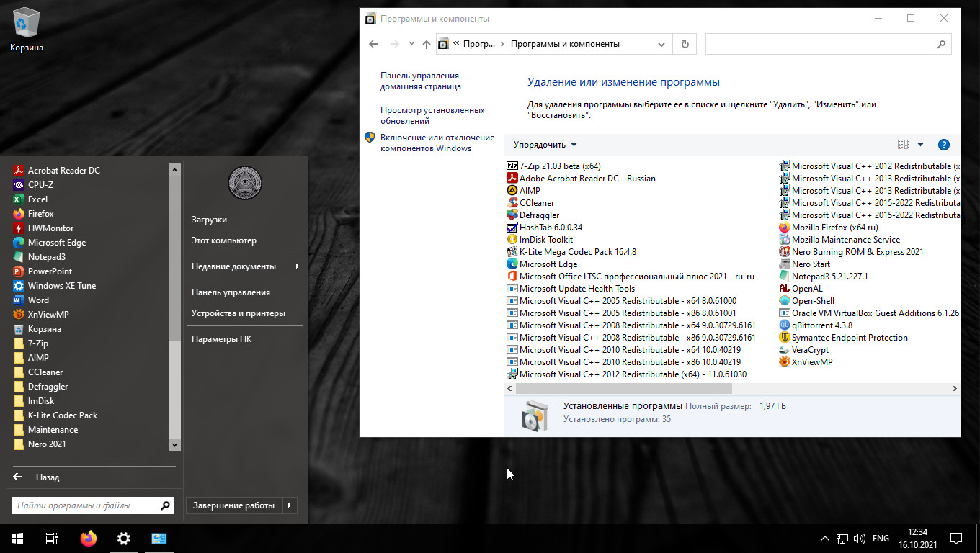The width and height of the screenshot is (980, 553).
Task: Start Excel from the programs list
Action: point(30,199)
